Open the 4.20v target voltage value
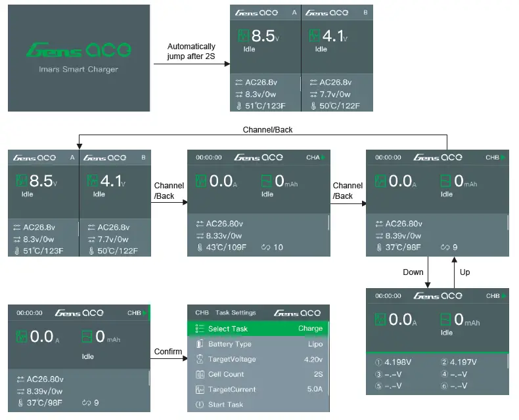 coord(313,359)
